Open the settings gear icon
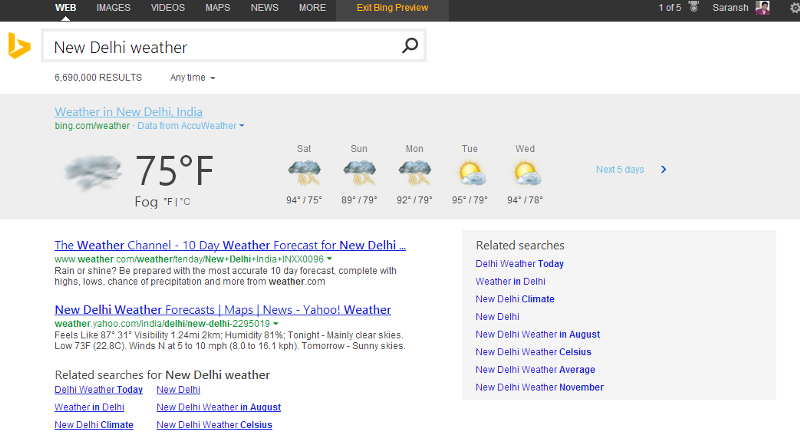 pos(795,8)
